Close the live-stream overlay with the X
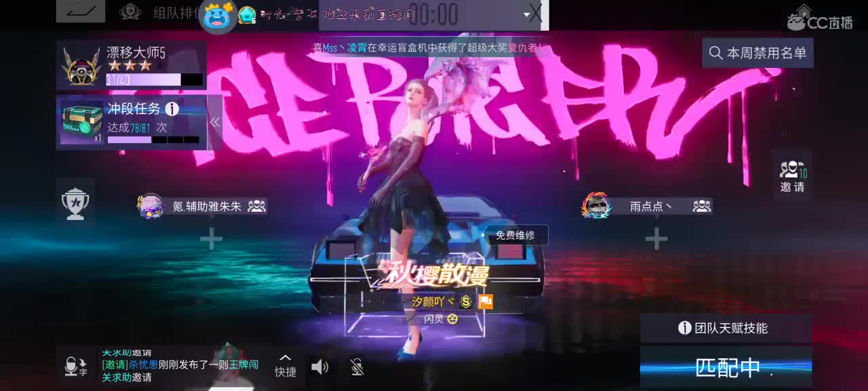868x391 pixels. coord(536,12)
